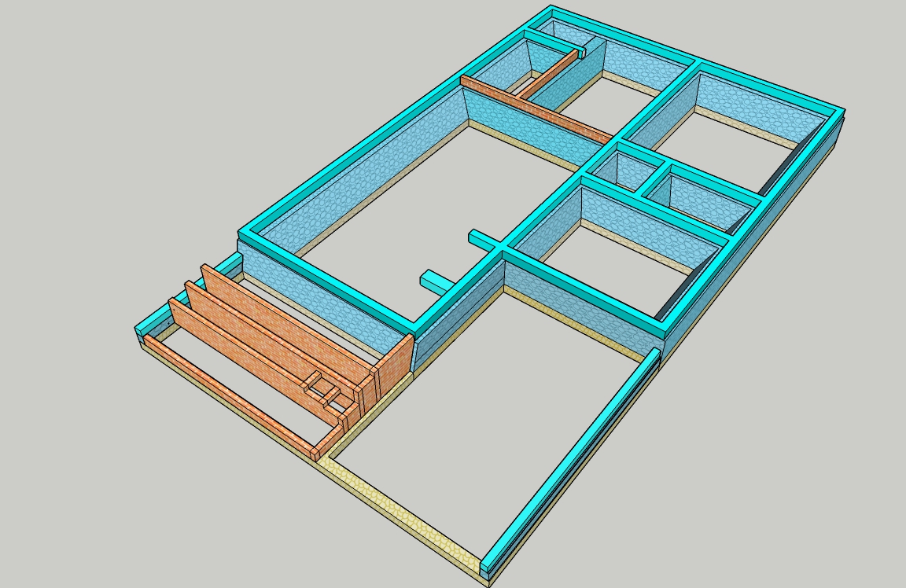Select the short orange brick beam near the top corner
The width and height of the screenshot is (906, 588).
point(554,73)
